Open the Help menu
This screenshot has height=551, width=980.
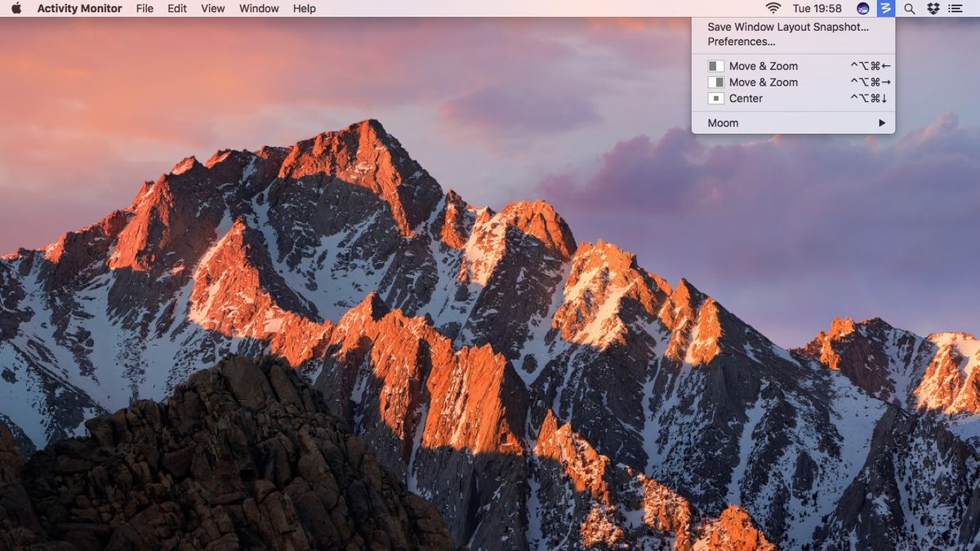point(304,8)
